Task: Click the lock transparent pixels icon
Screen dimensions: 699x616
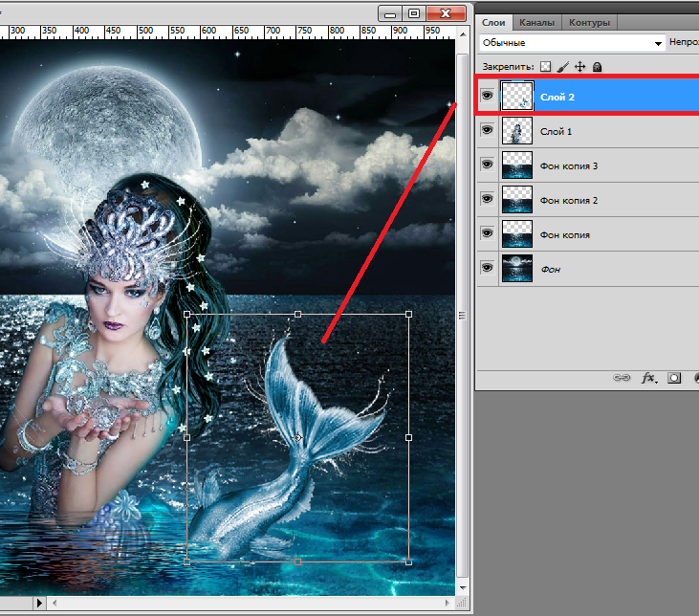Action: (546, 67)
